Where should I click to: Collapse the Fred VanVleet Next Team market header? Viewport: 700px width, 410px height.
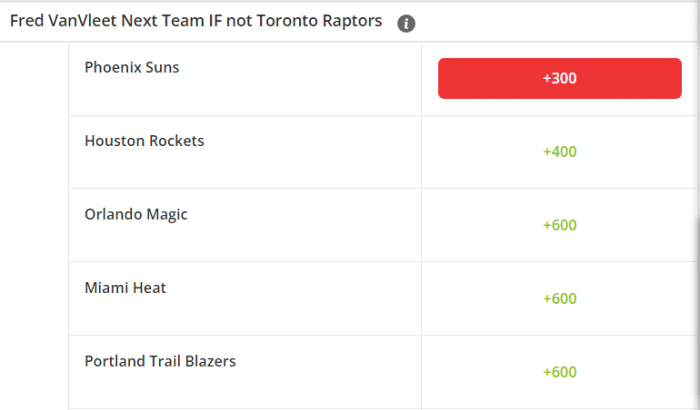348,22
